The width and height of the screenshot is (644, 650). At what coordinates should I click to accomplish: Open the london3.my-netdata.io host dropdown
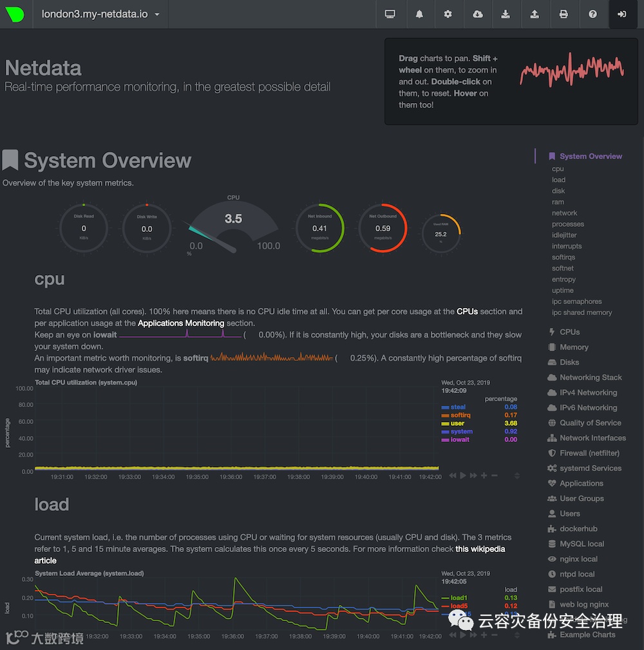pos(100,14)
